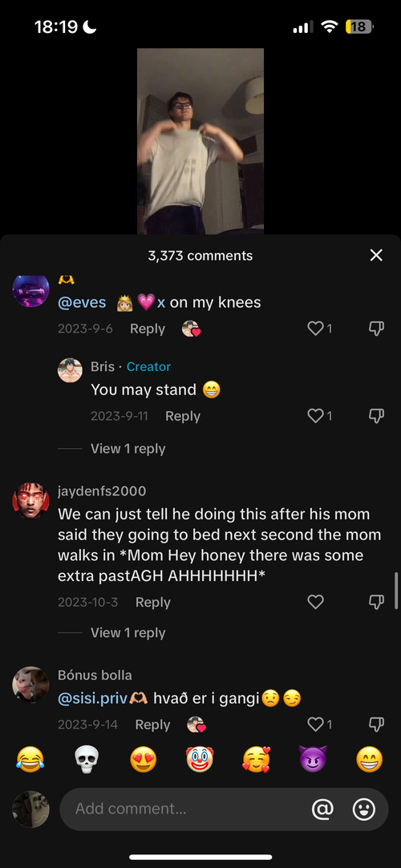The image size is (401, 868).
Task: Expand 'View 1 reply' under Bris's reply
Action: (x=128, y=448)
